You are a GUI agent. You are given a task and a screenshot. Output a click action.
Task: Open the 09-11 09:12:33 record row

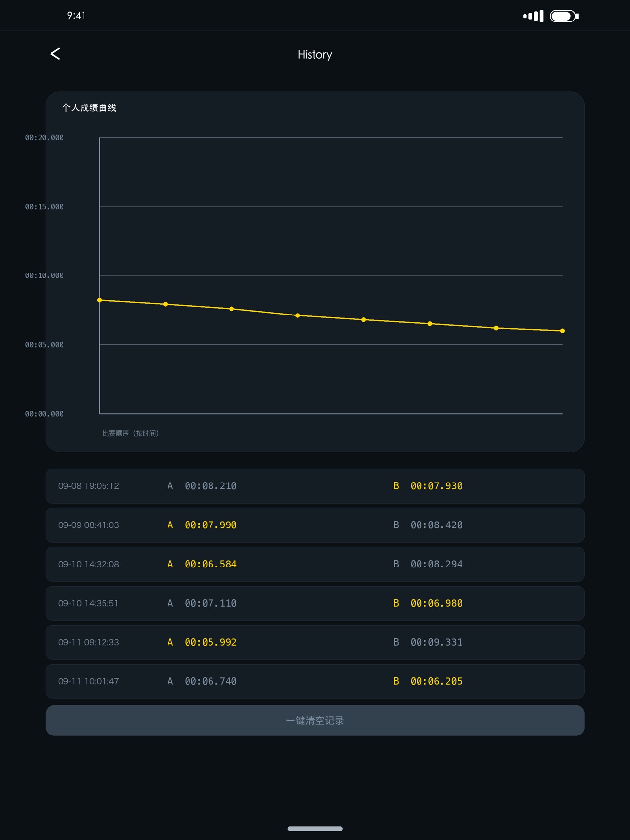point(315,642)
